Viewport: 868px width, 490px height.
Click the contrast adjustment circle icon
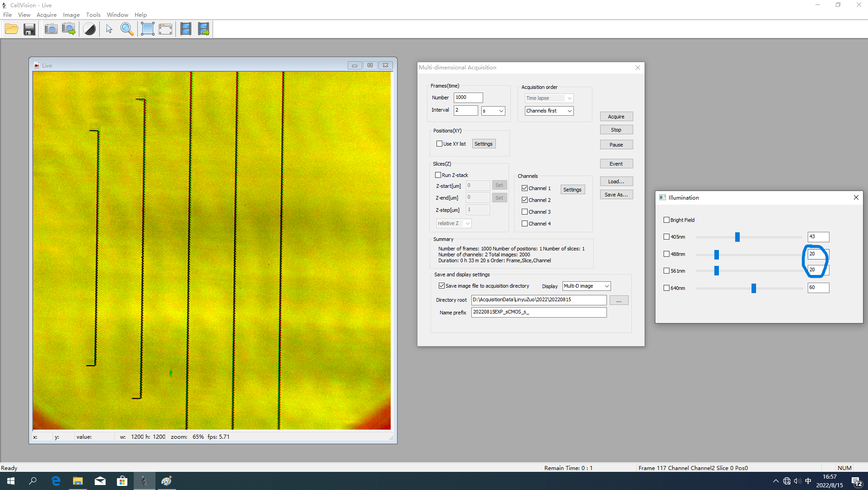pos(90,29)
